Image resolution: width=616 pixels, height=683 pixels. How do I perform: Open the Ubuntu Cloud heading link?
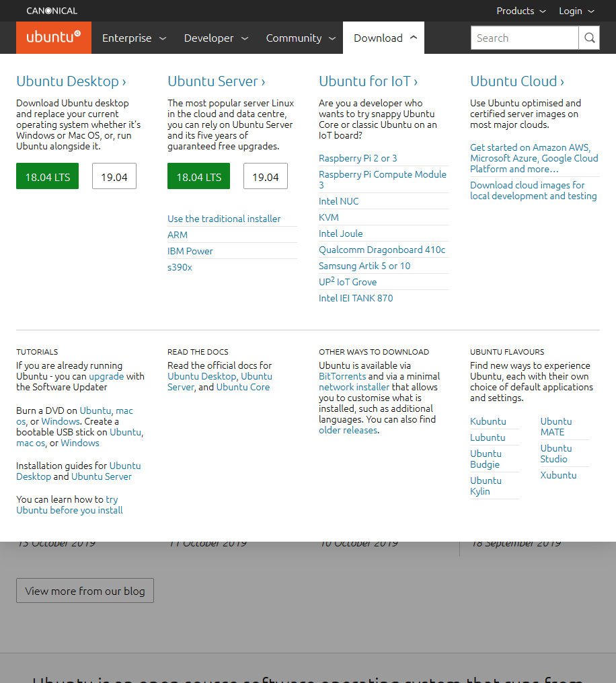(x=517, y=81)
